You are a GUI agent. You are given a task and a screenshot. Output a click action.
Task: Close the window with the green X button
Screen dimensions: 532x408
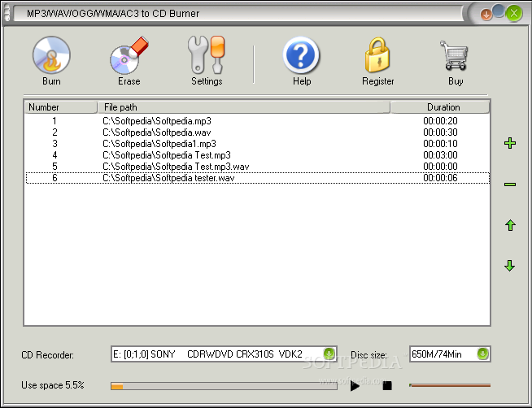[x=514, y=14]
